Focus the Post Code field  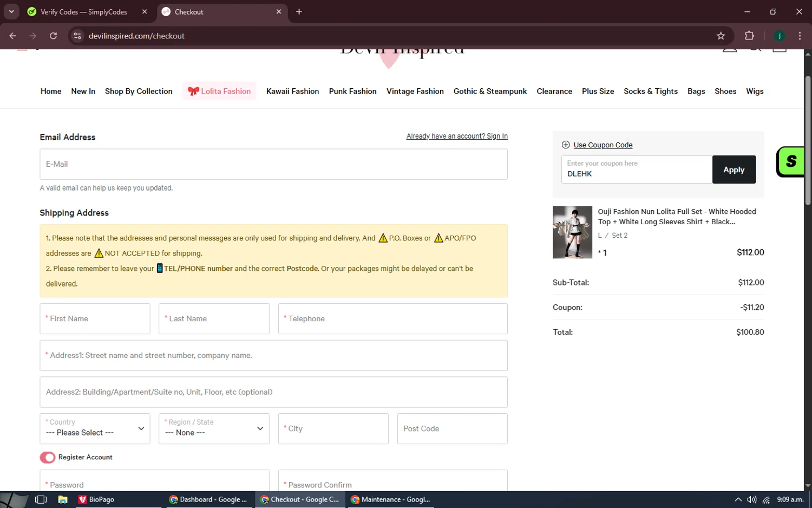pyautogui.click(x=452, y=428)
